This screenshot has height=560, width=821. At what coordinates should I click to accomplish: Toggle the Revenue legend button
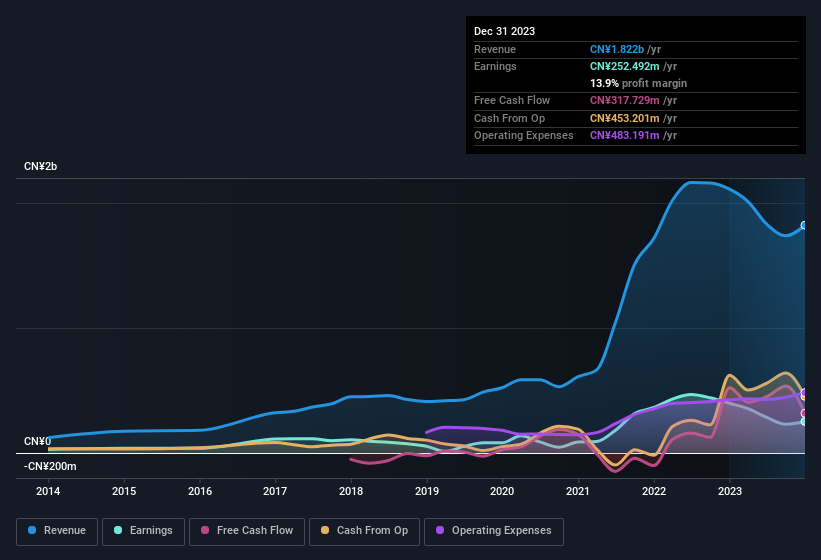coord(57,531)
